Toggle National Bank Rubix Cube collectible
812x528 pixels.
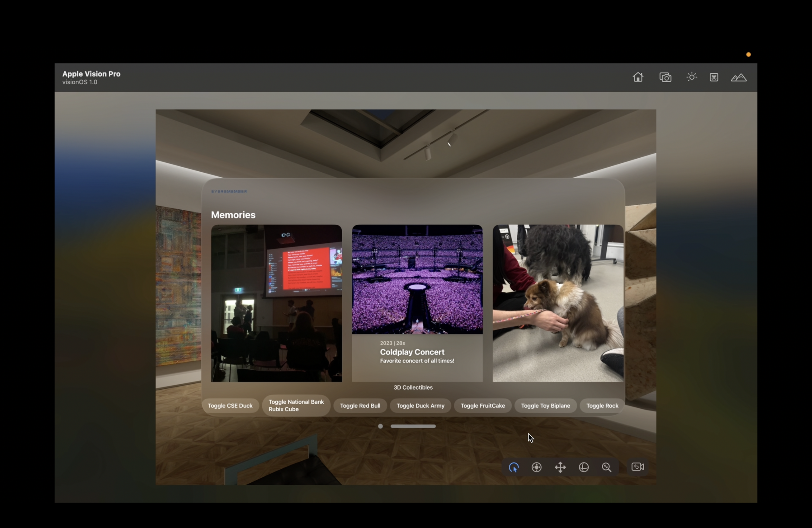point(296,406)
